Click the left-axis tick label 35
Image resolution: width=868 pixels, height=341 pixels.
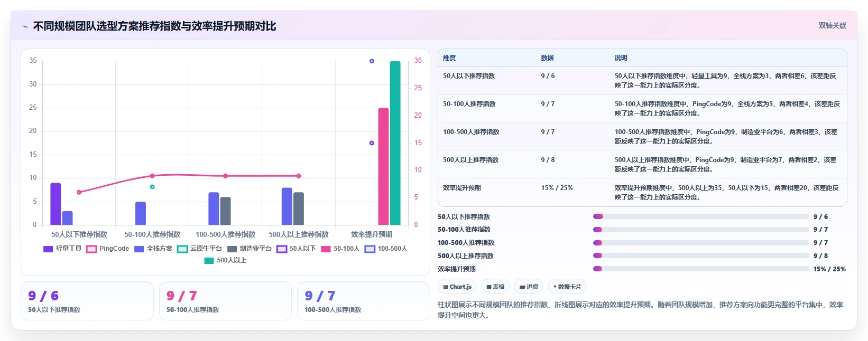tap(33, 61)
